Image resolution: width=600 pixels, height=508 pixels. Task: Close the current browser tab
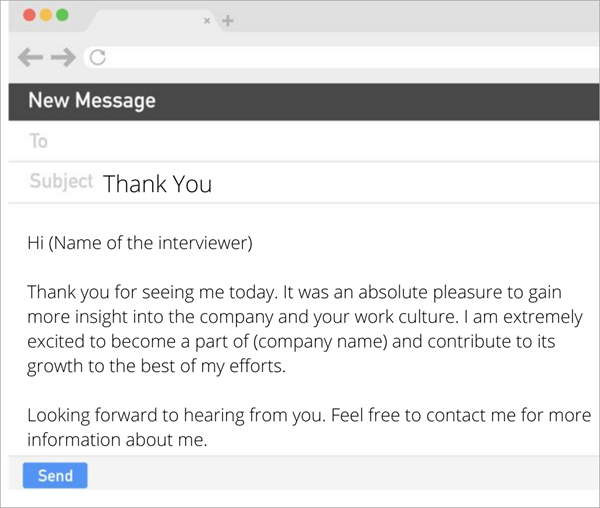pos(207,21)
